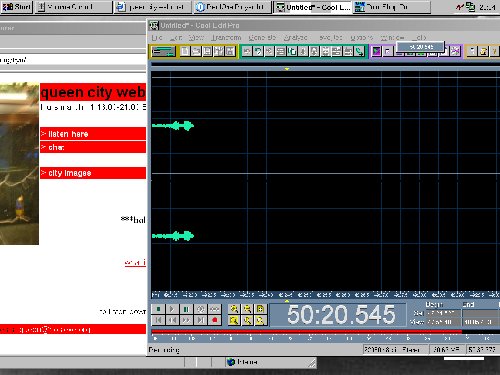Click the red Record button
Image resolution: width=500 pixels, height=375 pixels.
(x=214, y=320)
